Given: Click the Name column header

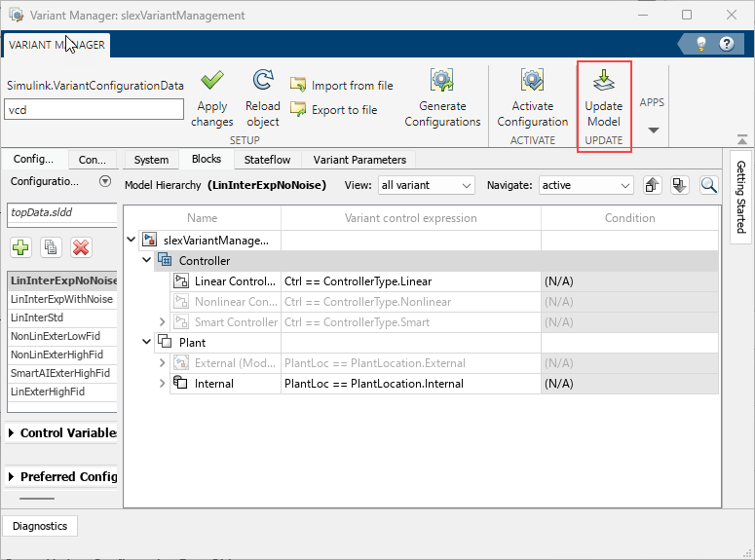Looking at the screenshot, I should [x=203, y=218].
